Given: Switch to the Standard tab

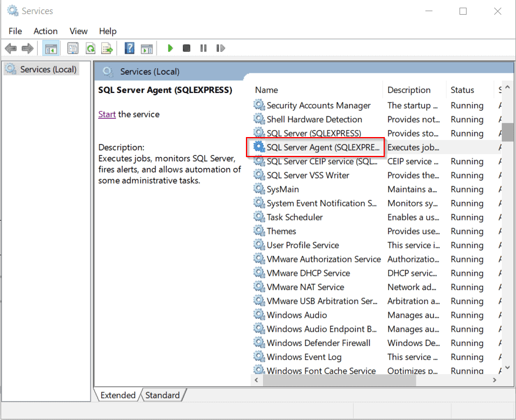Looking at the screenshot, I should coord(162,395).
